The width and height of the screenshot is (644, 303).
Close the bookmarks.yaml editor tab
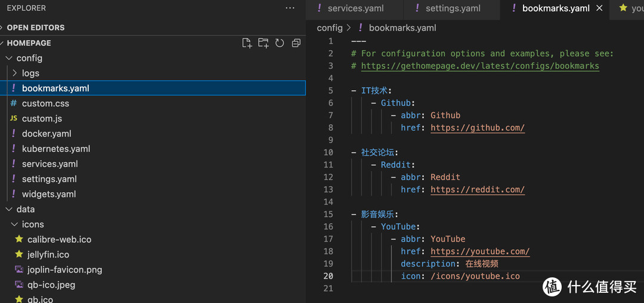(x=599, y=8)
